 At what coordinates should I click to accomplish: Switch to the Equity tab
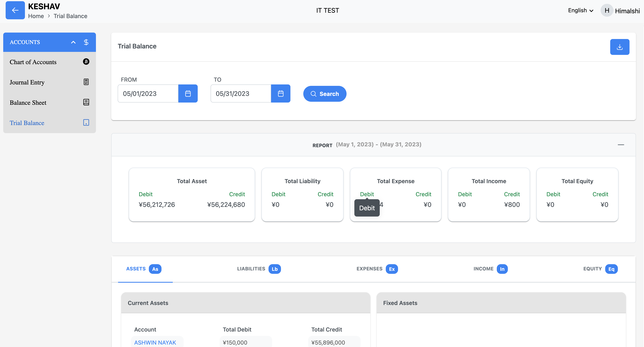click(601, 269)
